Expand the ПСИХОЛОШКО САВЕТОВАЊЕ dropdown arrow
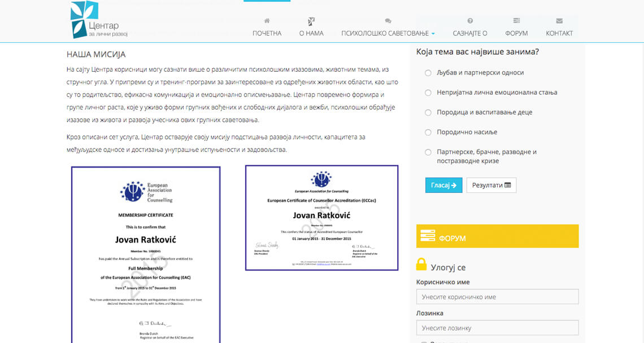The image size is (644, 343). pos(433,34)
